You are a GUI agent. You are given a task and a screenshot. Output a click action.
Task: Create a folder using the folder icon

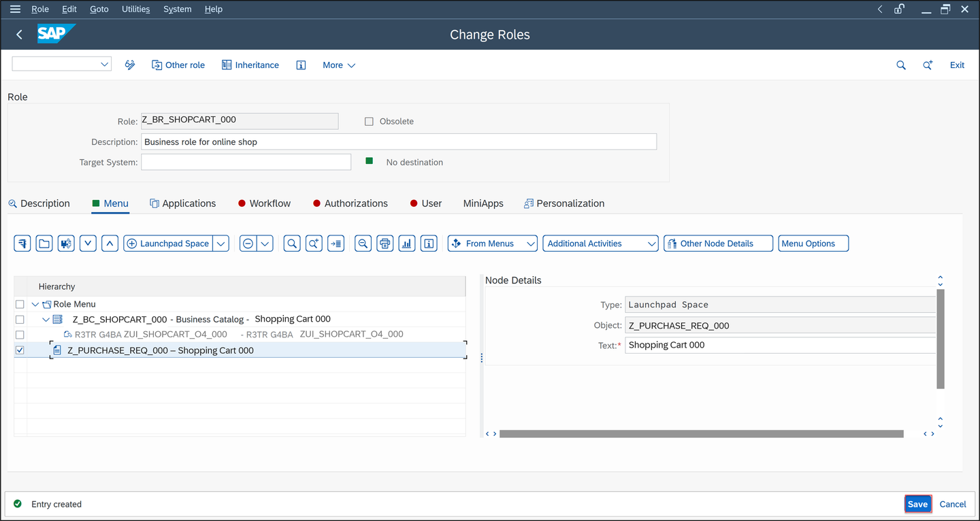44,243
